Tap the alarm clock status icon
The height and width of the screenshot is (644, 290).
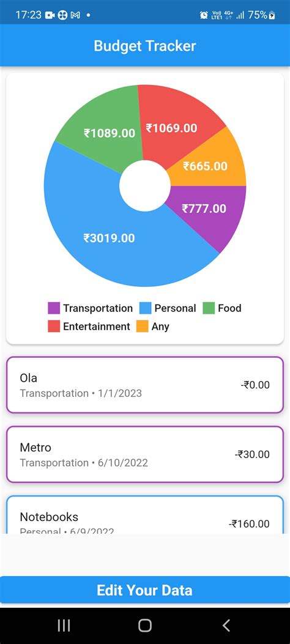(x=203, y=15)
